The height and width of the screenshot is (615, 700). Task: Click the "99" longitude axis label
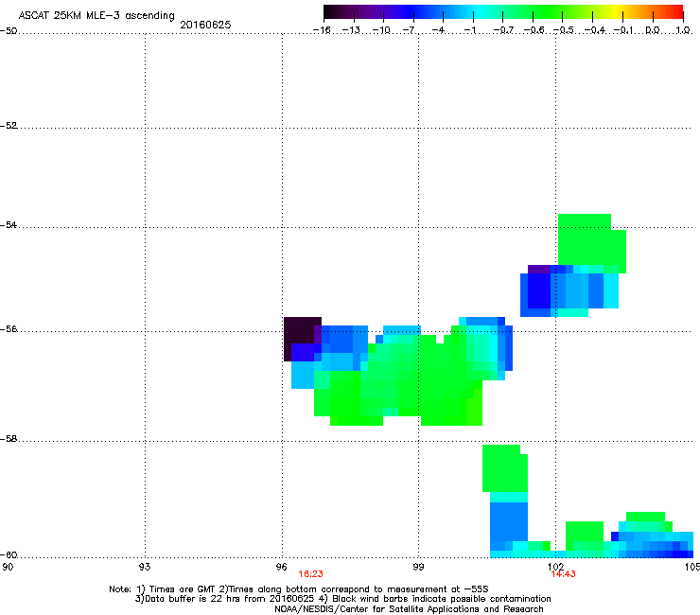[418, 567]
